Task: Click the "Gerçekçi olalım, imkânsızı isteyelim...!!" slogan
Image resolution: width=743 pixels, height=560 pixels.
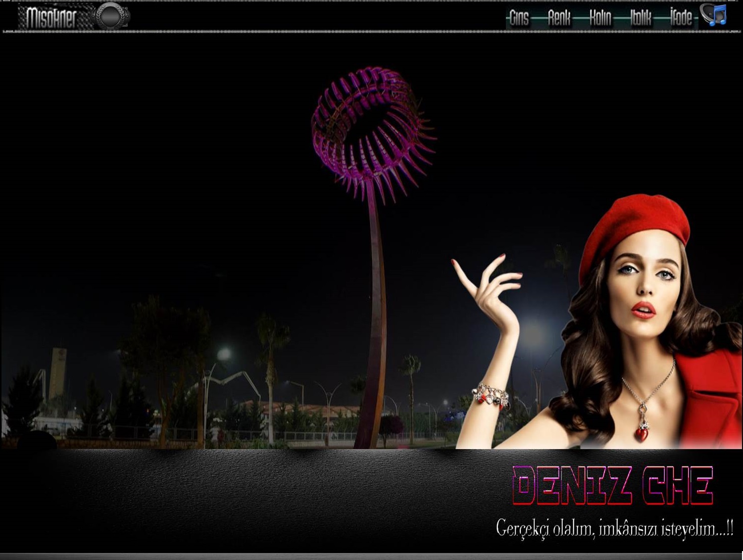Action: (x=615, y=528)
